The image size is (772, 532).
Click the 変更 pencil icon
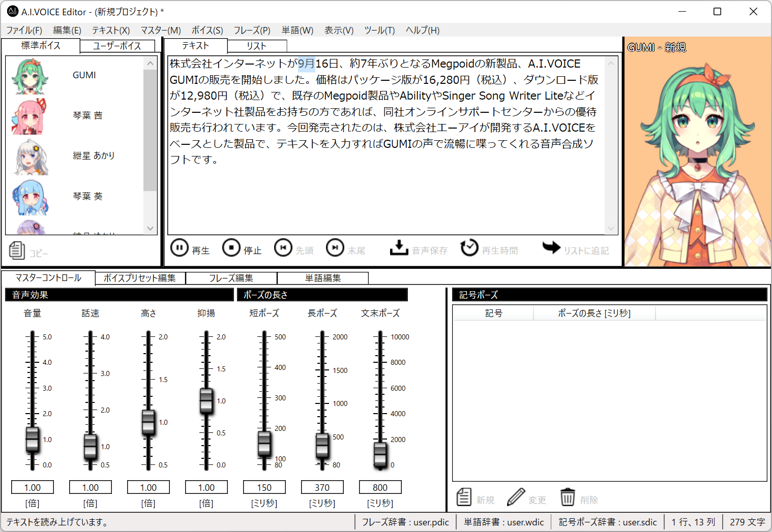516,497
